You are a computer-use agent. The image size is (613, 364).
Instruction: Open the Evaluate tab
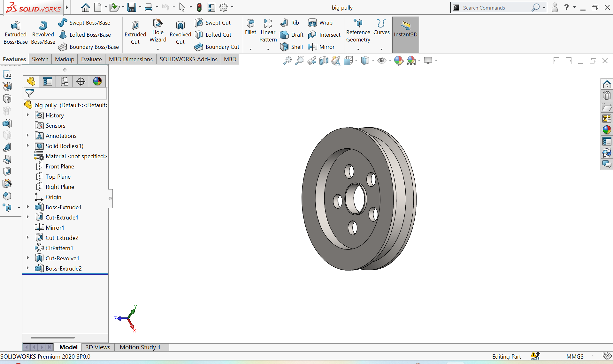click(91, 59)
